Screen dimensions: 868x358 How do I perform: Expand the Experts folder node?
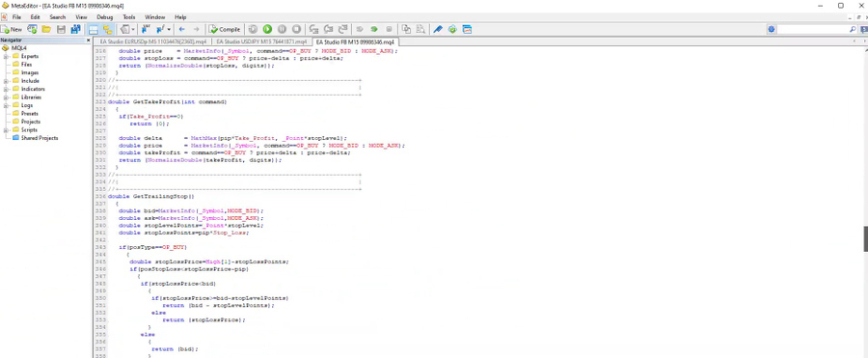pos(6,57)
